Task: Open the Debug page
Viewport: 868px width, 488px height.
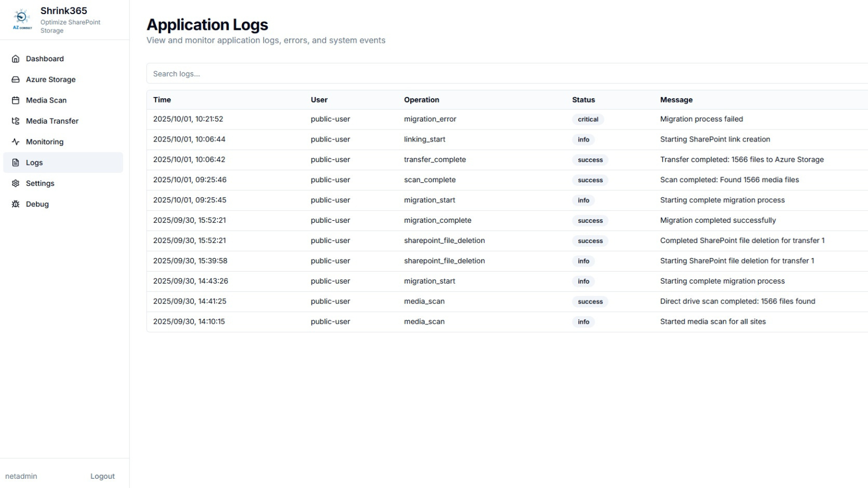Action: click(x=63, y=204)
